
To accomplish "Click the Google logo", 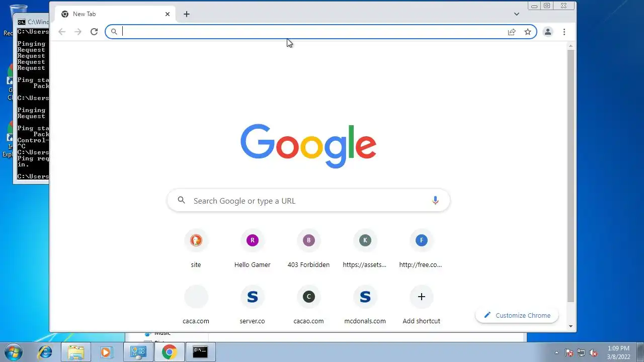I will click(308, 146).
